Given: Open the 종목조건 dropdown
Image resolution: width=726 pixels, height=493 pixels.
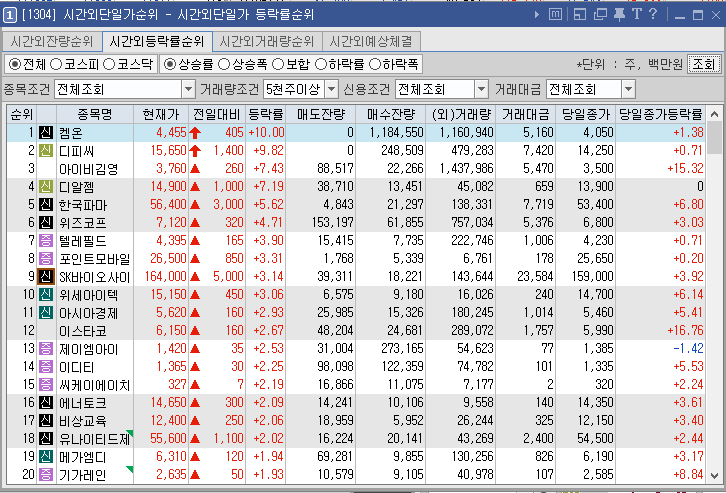Looking at the screenshot, I should click(188, 89).
